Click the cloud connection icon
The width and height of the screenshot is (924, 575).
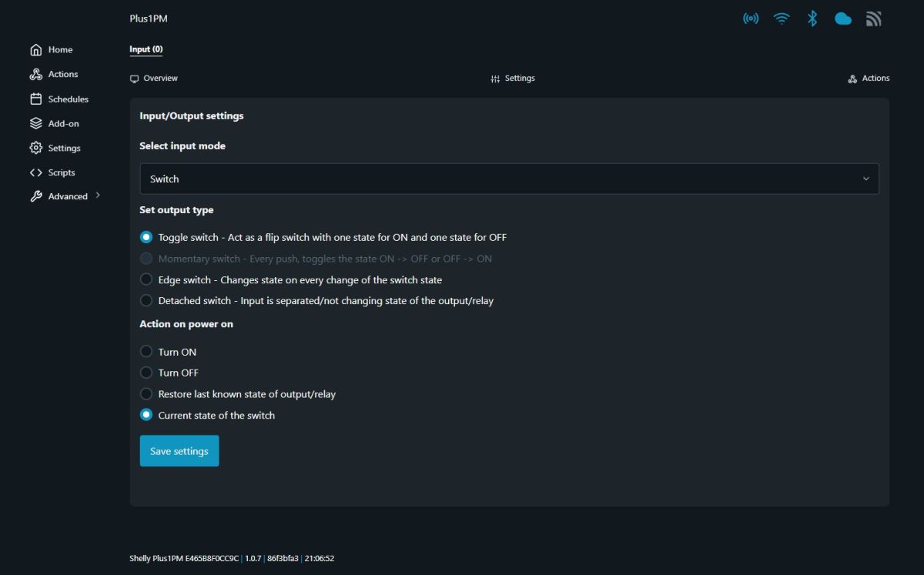(x=843, y=18)
